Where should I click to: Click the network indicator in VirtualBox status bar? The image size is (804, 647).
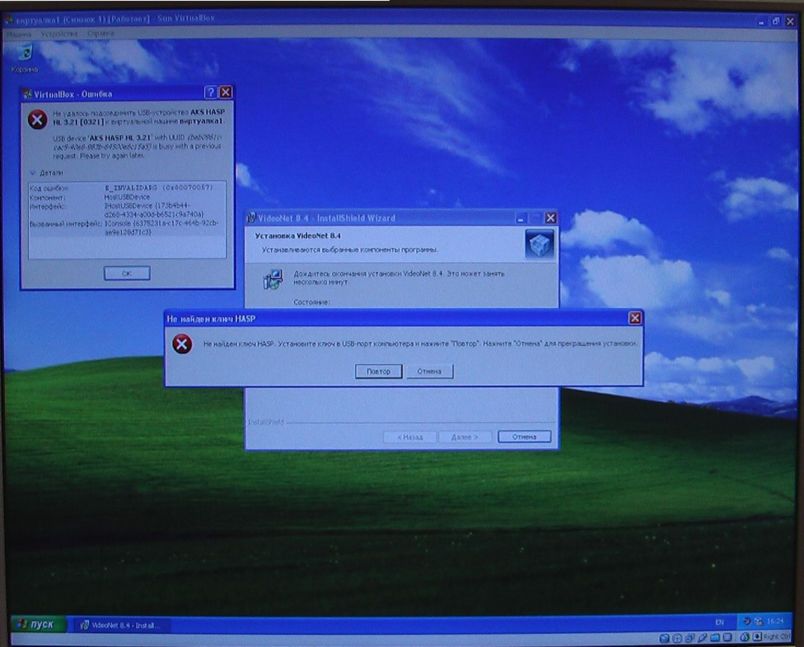pos(689,637)
